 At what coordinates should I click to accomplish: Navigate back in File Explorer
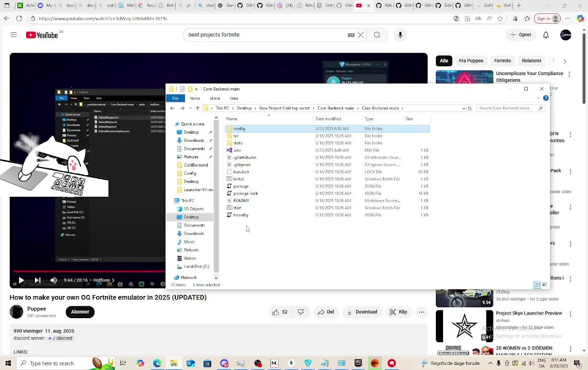[173, 108]
